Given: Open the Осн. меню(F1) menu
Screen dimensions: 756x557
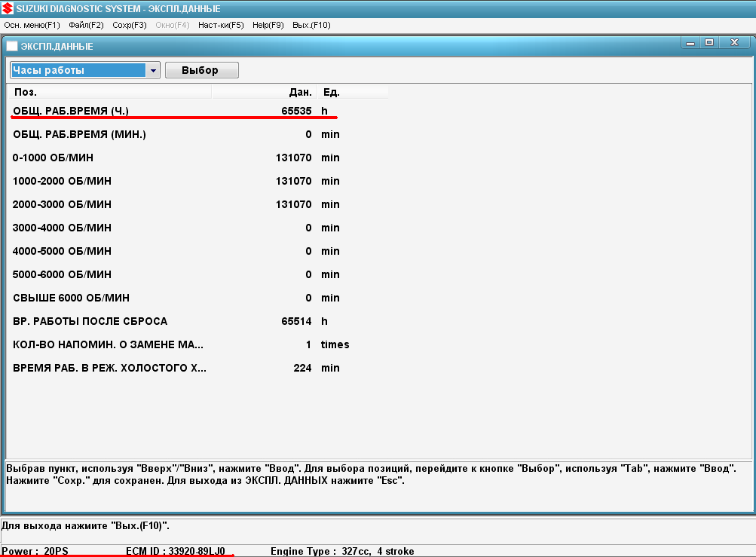Looking at the screenshot, I should tap(32, 25).
